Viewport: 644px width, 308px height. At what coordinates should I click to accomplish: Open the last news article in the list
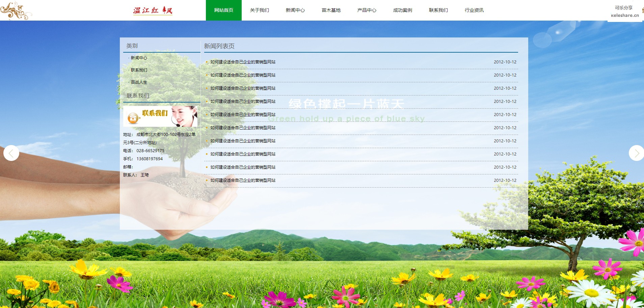tap(243, 180)
